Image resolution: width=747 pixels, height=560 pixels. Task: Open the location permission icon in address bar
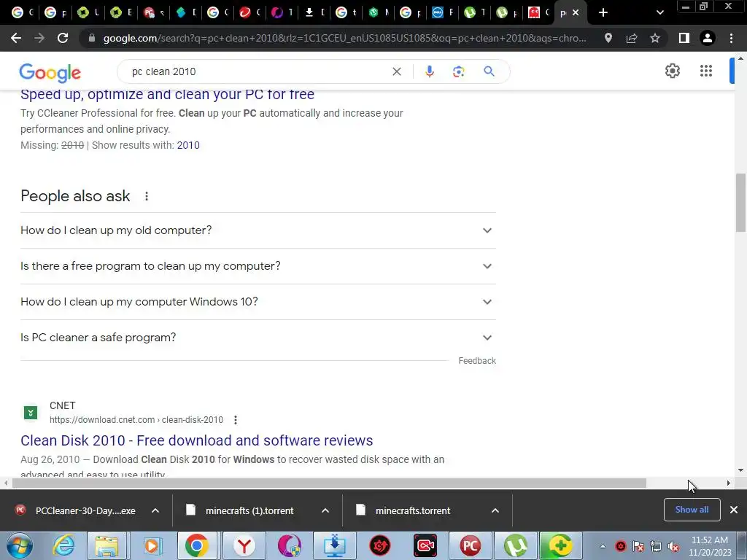pos(608,38)
